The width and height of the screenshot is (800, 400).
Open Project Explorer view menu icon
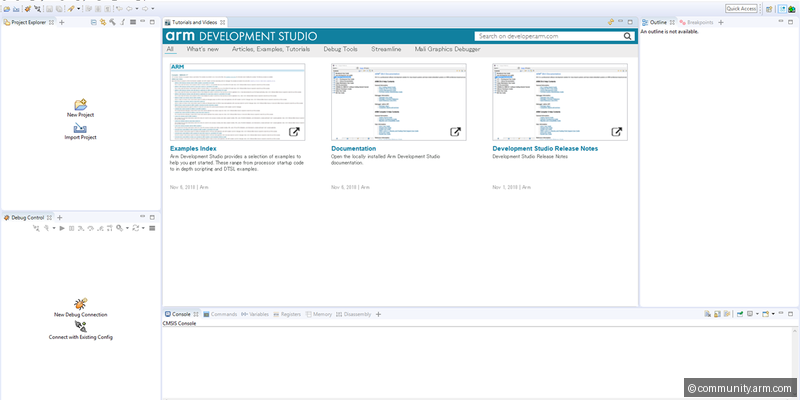point(133,22)
